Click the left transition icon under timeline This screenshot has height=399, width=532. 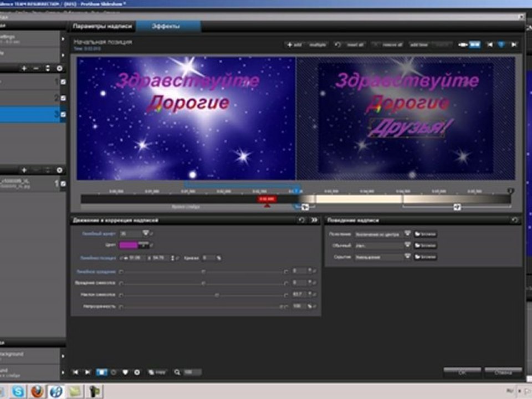pyautogui.click(x=305, y=207)
